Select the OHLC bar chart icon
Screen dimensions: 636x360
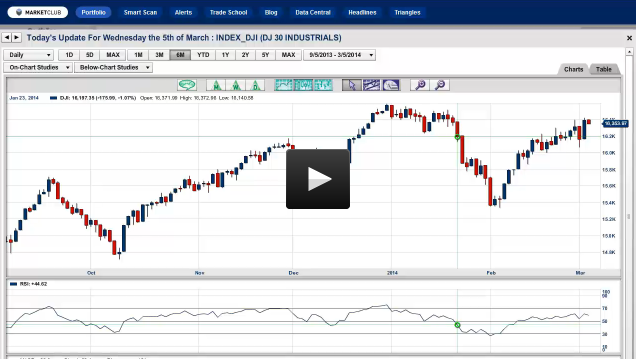click(323, 85)
